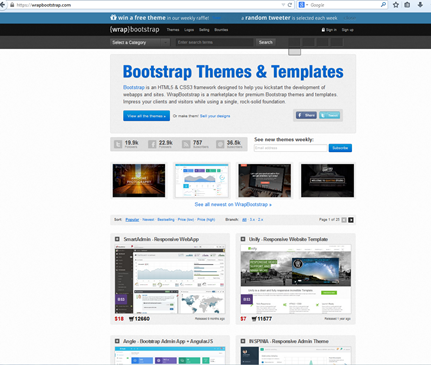Click the search magnifier icon in Google box
Viewport: 432px width, 366px height.
click(x=383, y=5)
